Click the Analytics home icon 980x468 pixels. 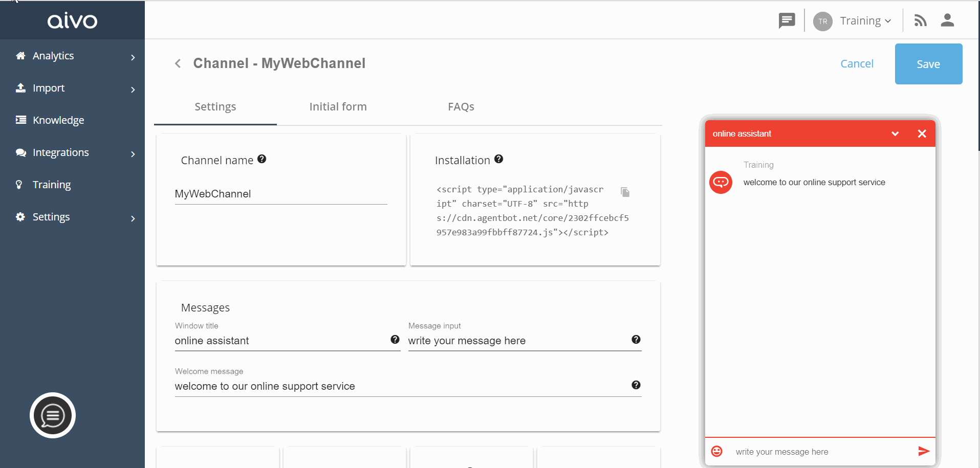(20, 56)
